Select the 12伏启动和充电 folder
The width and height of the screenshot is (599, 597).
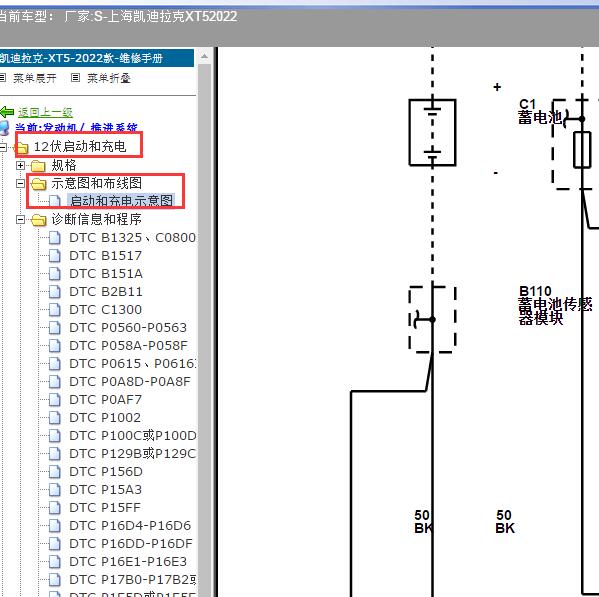(80, 146)
